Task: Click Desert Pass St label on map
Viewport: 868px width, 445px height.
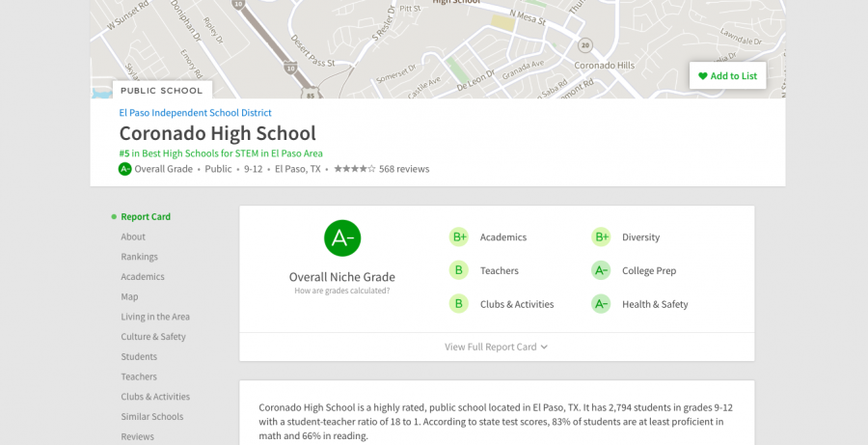Action: pyautogui.click(x=312, y=51)
